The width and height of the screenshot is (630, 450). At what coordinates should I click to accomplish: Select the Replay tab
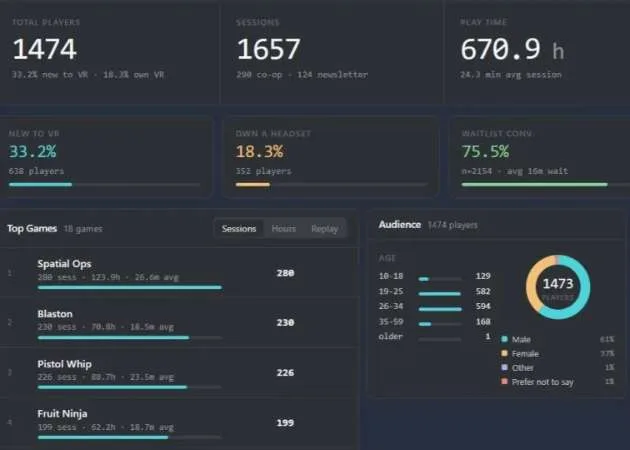[324, 229]
